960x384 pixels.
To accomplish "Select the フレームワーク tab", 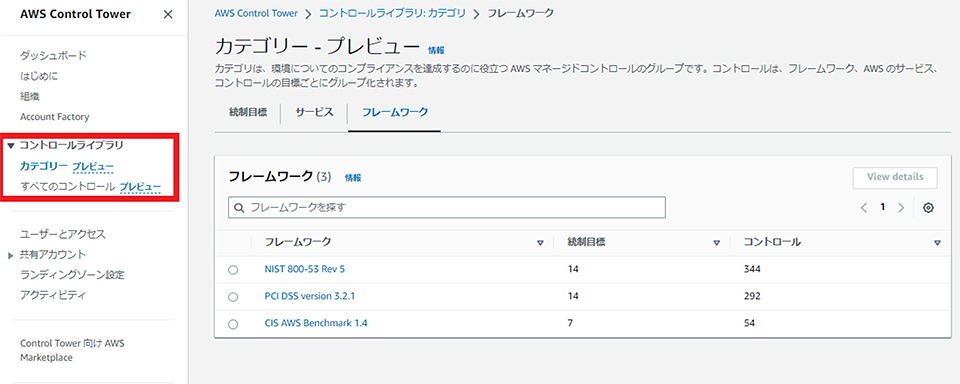I will [395, 113].
